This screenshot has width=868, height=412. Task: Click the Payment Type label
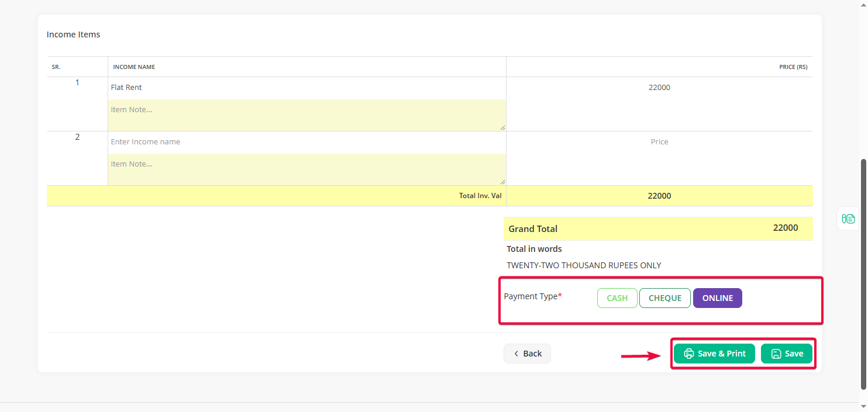533,296
